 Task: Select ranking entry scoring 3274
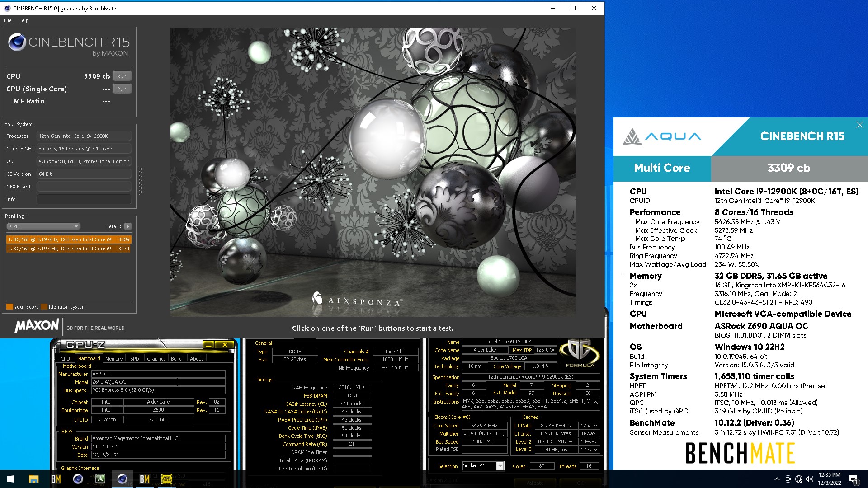(x=69, y=249)
